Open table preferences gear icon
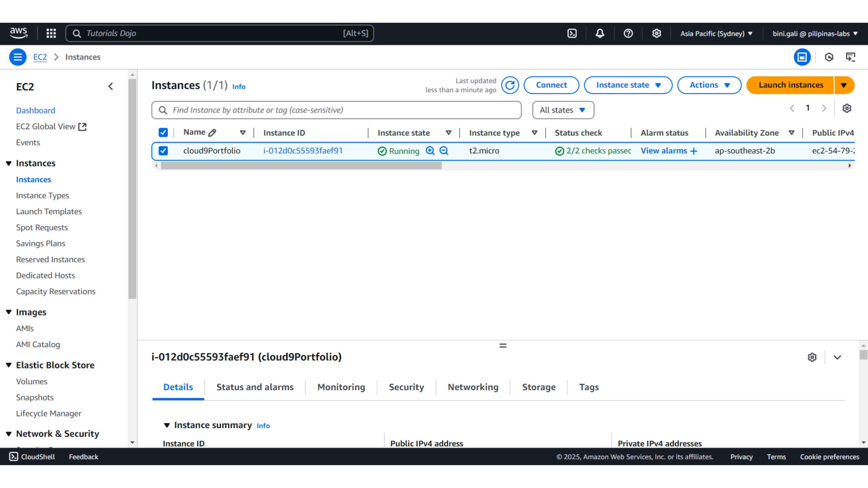Viewport: 868px width, 488px height. (847, 108)
